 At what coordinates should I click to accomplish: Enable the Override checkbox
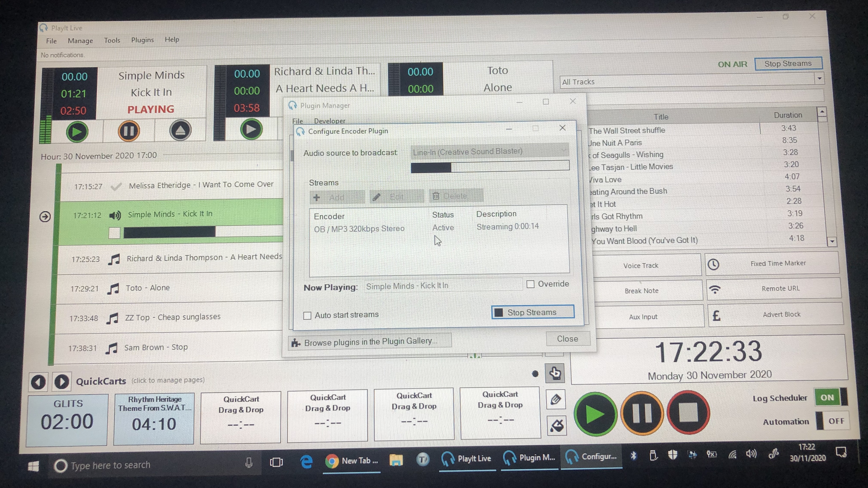pos(530,284)
